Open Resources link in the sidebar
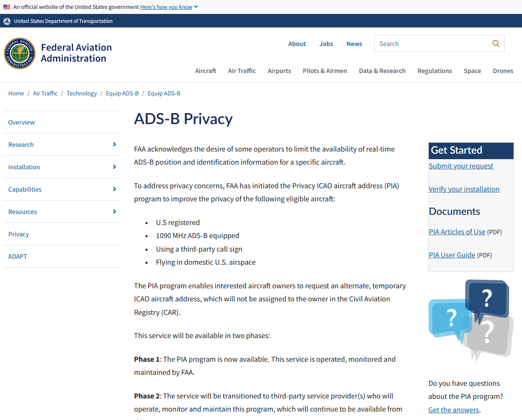 point(23,212)
